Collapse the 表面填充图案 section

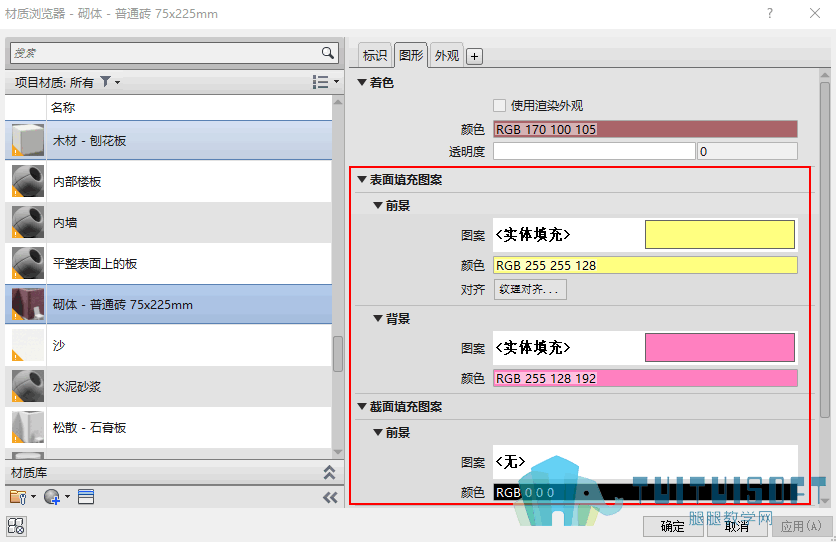(x=362, y=180)
